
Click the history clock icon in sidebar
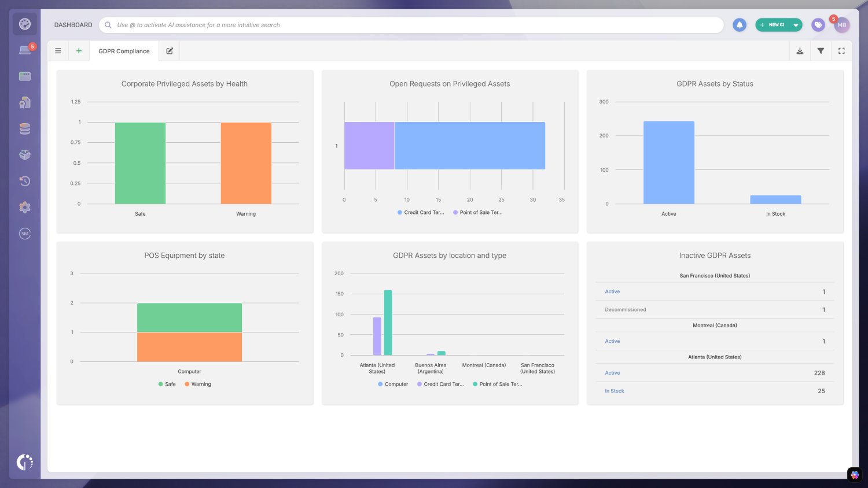pos(24,181)
